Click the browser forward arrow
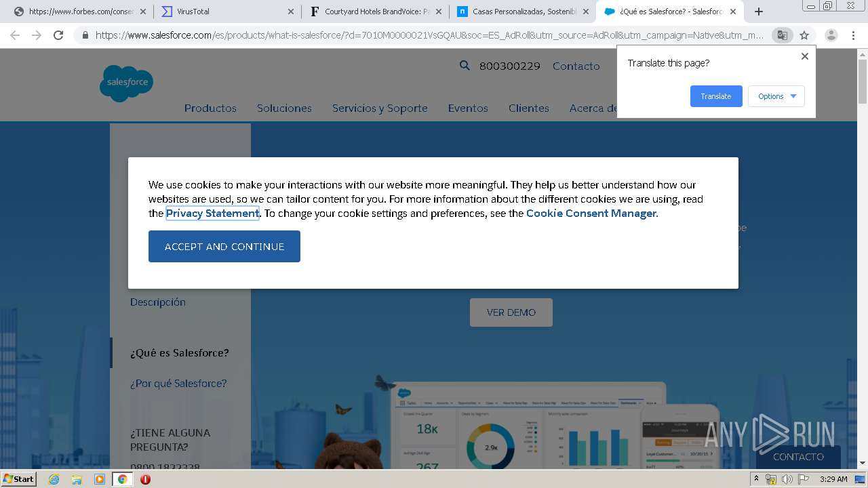Viewport: 868px width, 488px height. pos(37,35)
